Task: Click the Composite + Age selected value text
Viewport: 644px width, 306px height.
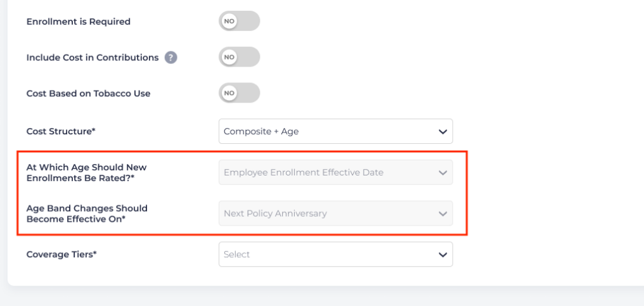Action: click(261, 132)
